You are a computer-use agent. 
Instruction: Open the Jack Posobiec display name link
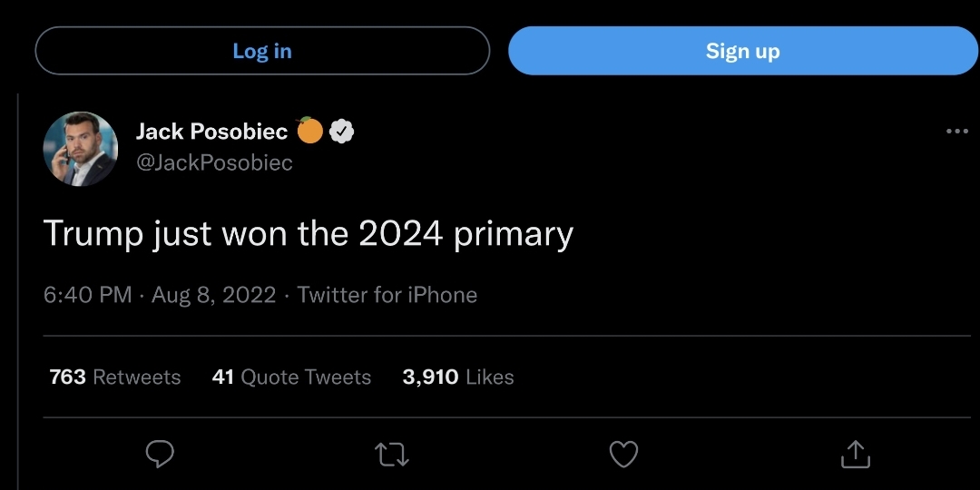pos(211,132)
